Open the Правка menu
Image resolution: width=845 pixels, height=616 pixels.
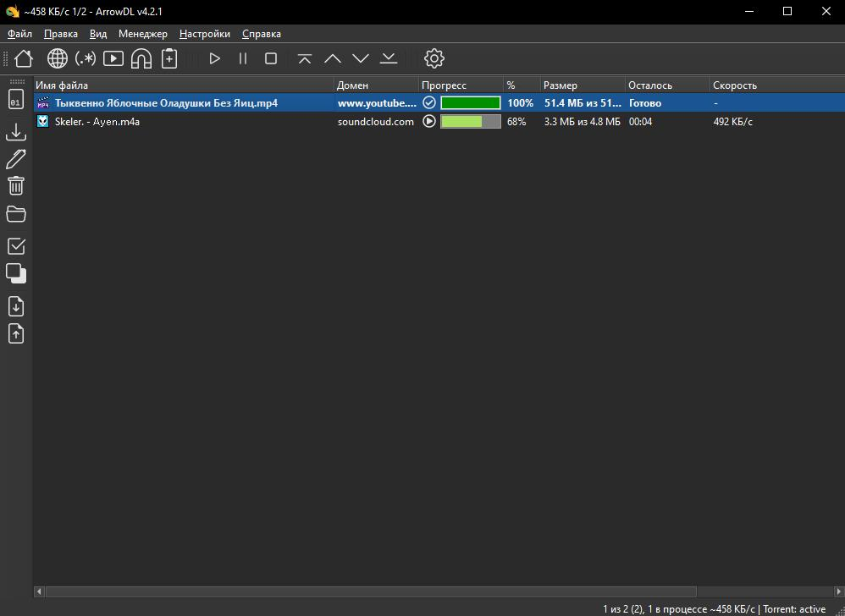[61, 34]
